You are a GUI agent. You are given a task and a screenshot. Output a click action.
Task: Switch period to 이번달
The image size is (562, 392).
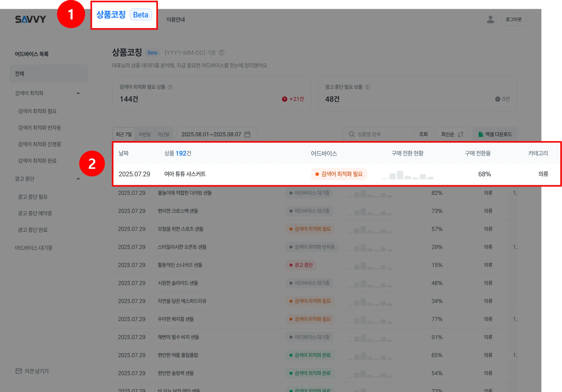[145, 134]
